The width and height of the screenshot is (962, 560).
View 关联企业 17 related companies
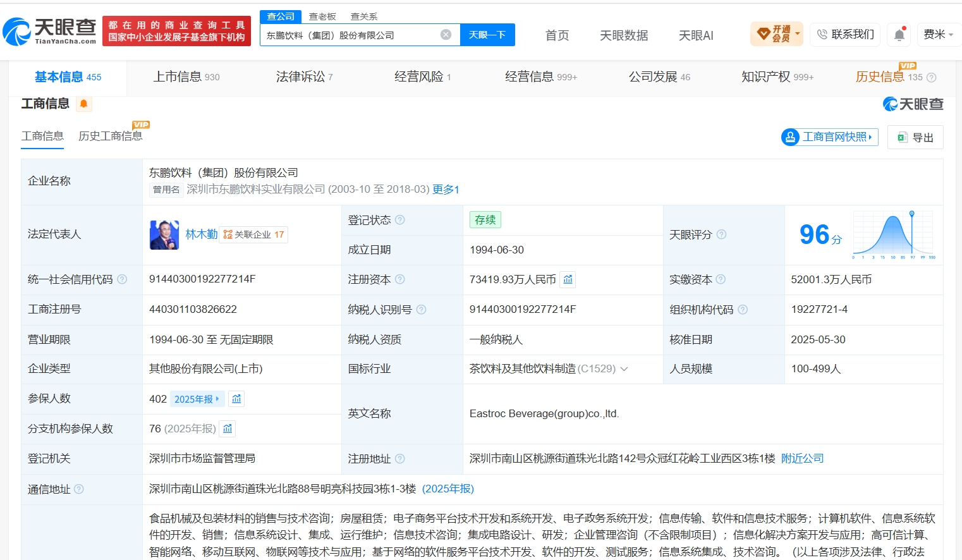pyautogui.click(x=253, y=234)
